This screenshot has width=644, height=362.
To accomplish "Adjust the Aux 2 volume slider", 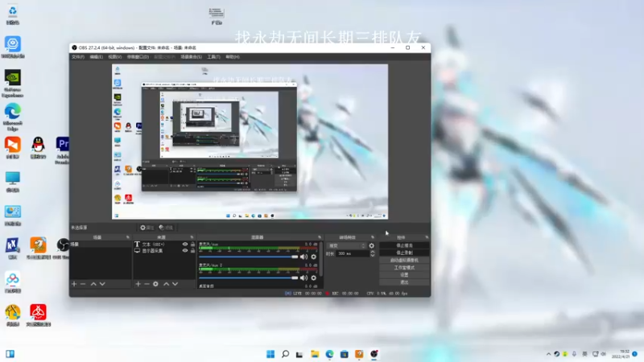I will (249, 278).
